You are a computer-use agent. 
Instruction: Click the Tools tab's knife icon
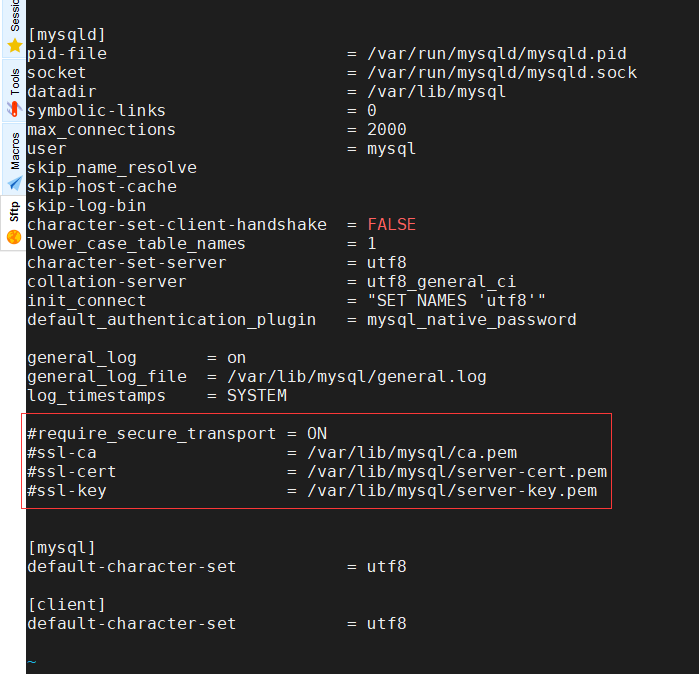[x=14, y=109]
